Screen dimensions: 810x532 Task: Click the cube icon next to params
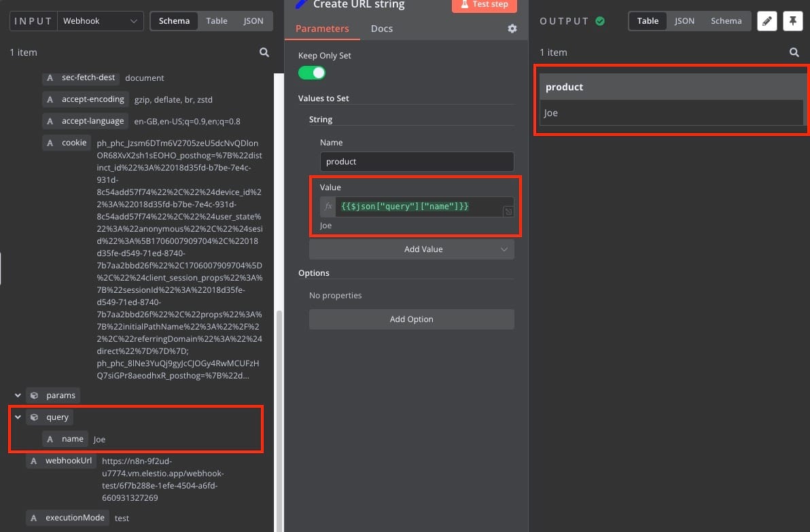tap(34, 395)
